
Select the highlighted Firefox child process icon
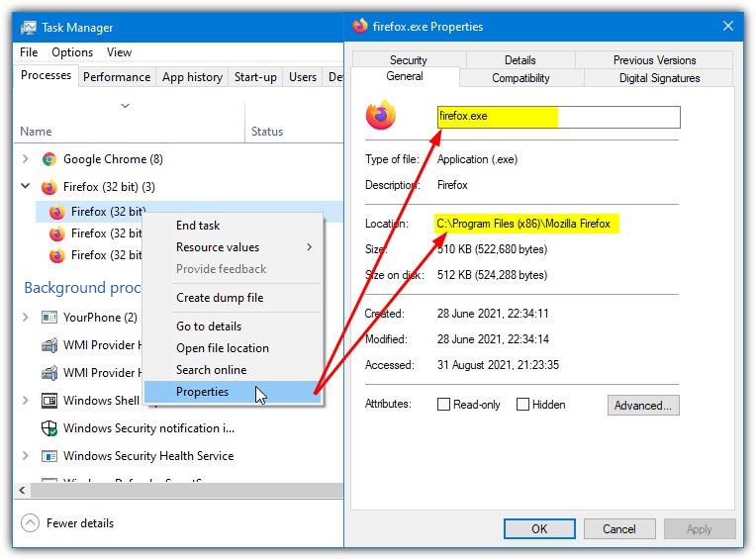click(x=57, y=212)
